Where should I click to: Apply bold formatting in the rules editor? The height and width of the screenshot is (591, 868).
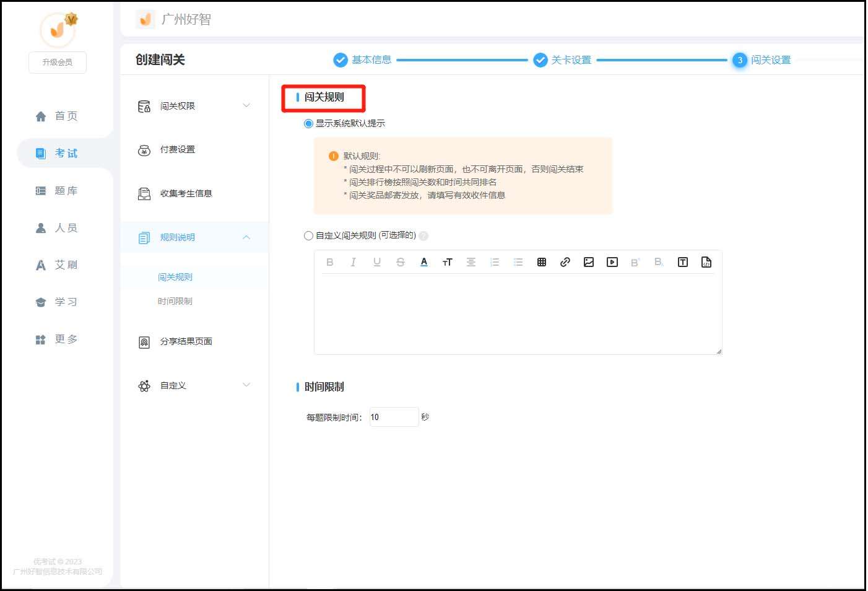(x=330, y=261)
